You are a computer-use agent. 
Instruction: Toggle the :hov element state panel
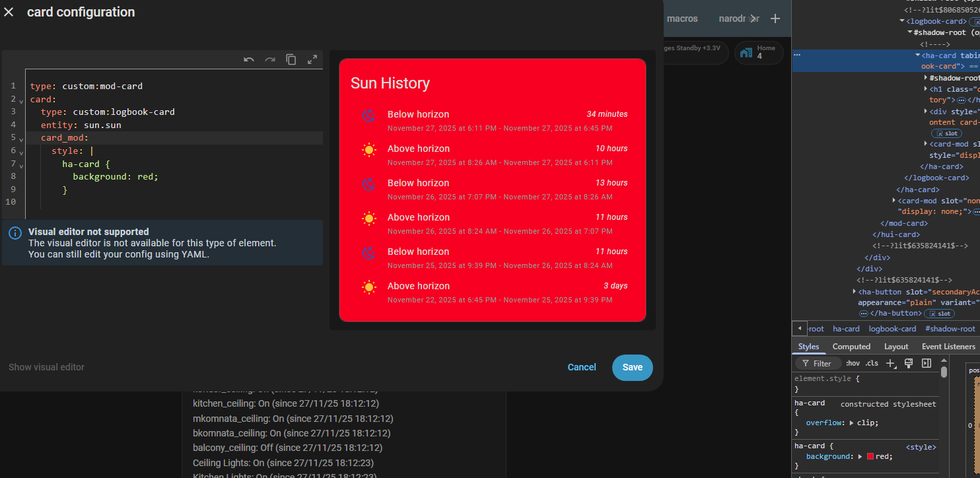click(853, 363)
